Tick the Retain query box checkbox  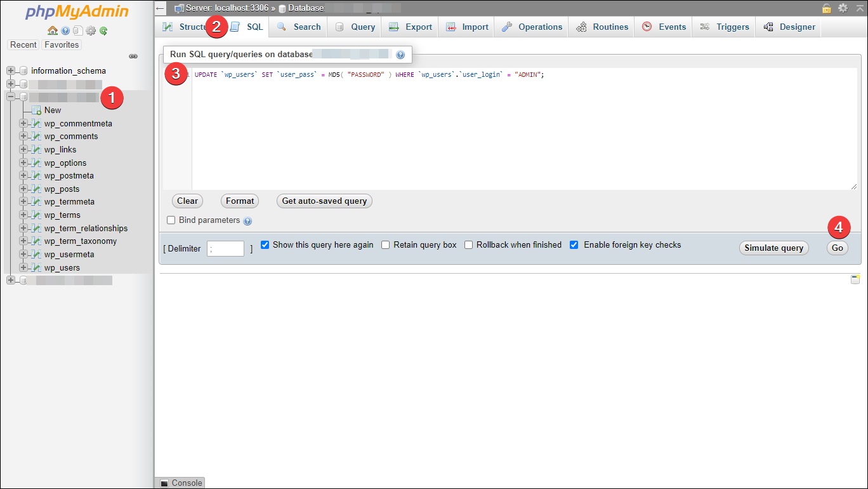pos(385,245)
